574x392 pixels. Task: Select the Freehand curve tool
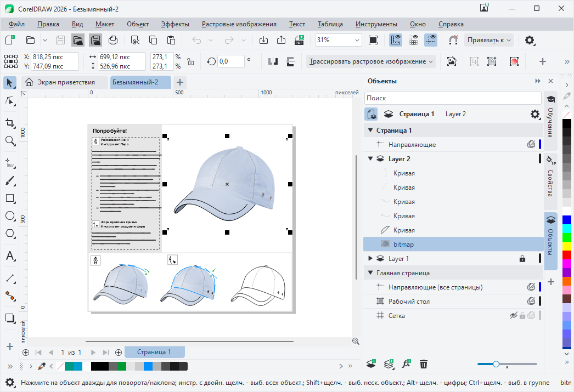coord(10,163)
